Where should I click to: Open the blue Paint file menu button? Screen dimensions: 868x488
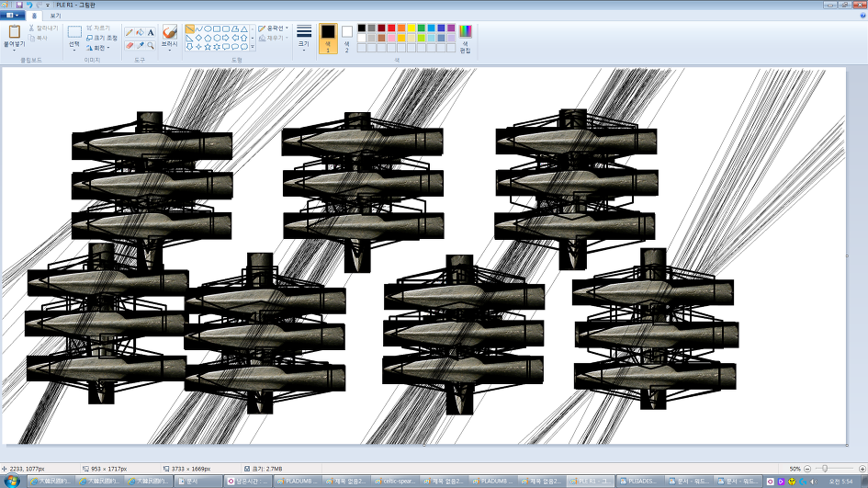pyautogui.click(x=13, y=16)
